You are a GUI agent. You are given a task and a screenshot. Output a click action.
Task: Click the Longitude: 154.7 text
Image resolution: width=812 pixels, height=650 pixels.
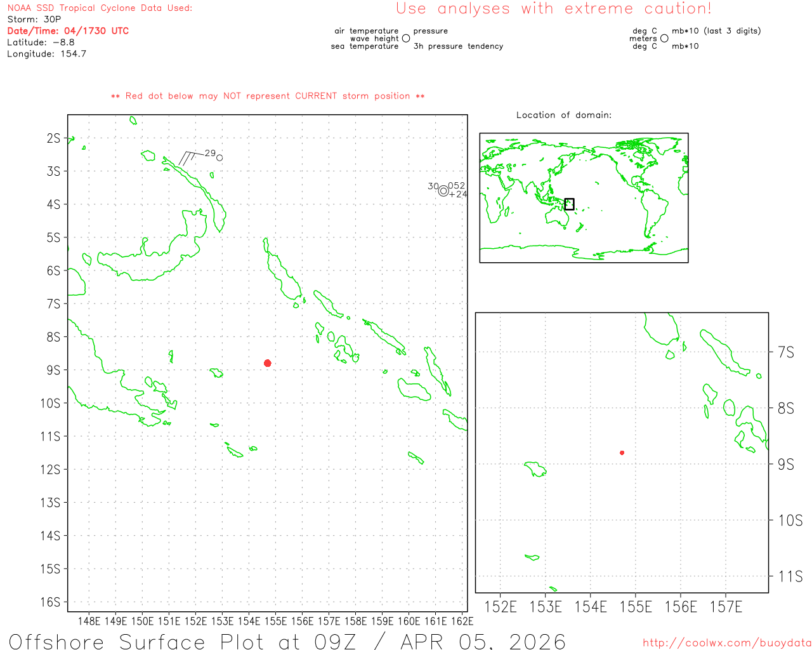[x=46, y=54]
